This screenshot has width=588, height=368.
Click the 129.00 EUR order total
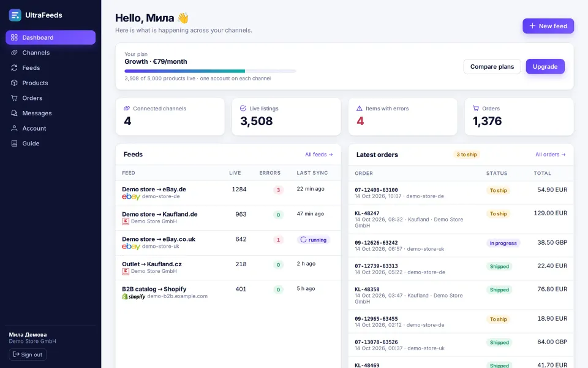pos(551,213)
